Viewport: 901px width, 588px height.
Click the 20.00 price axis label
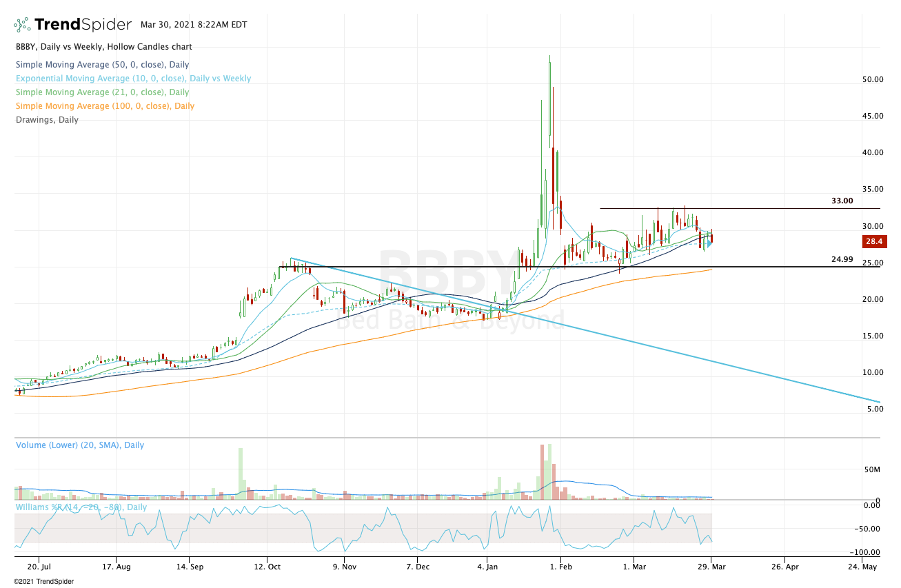pos(873,299)
